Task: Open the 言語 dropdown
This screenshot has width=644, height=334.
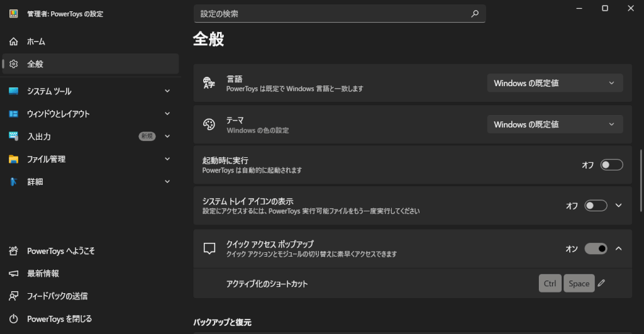Action: [555, 83]
